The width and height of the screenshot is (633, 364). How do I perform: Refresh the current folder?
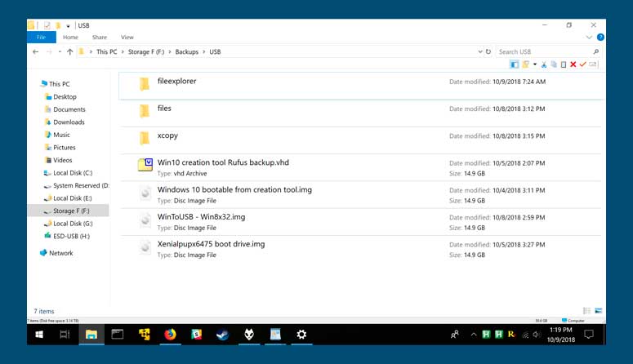point(488,51)
